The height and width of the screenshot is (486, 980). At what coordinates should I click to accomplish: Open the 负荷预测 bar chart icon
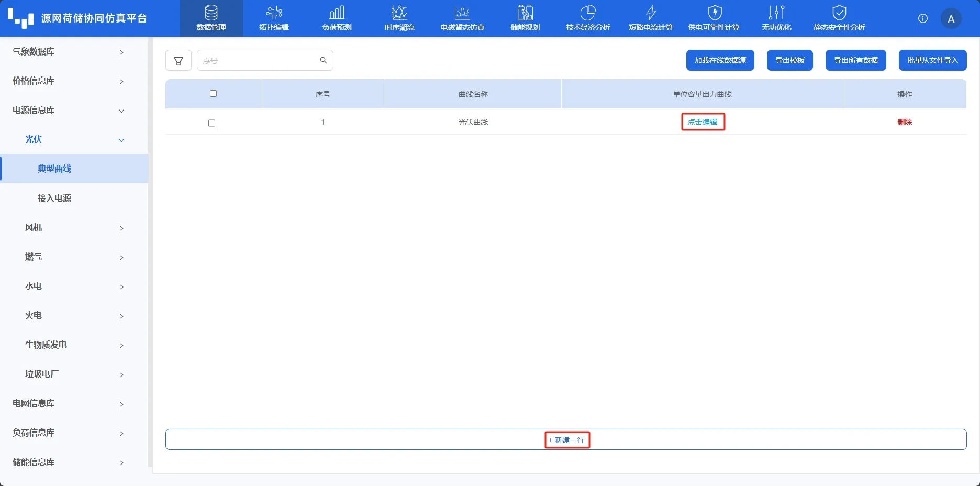point(337,12)
